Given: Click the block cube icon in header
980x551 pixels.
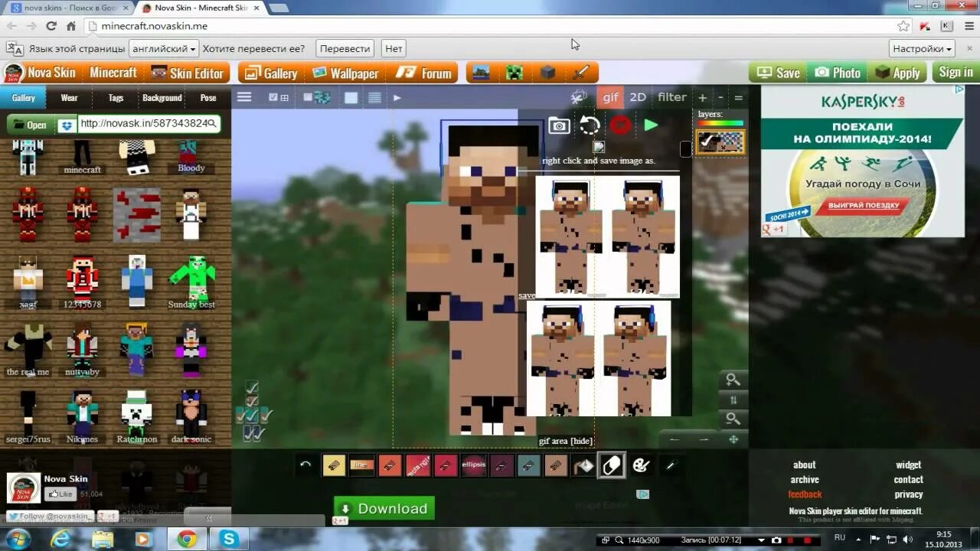Looking at the screenshot, I should [547, 73].
